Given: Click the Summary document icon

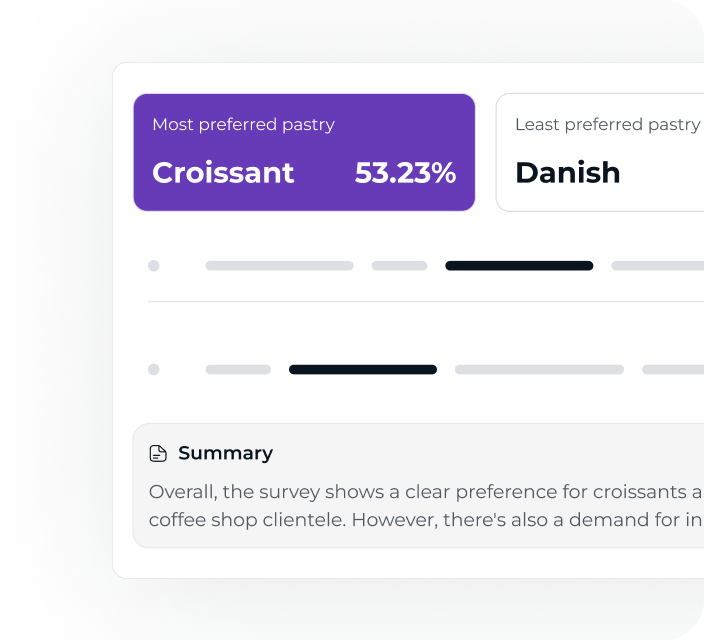Looking at the screenshot, I should point(158,454).
